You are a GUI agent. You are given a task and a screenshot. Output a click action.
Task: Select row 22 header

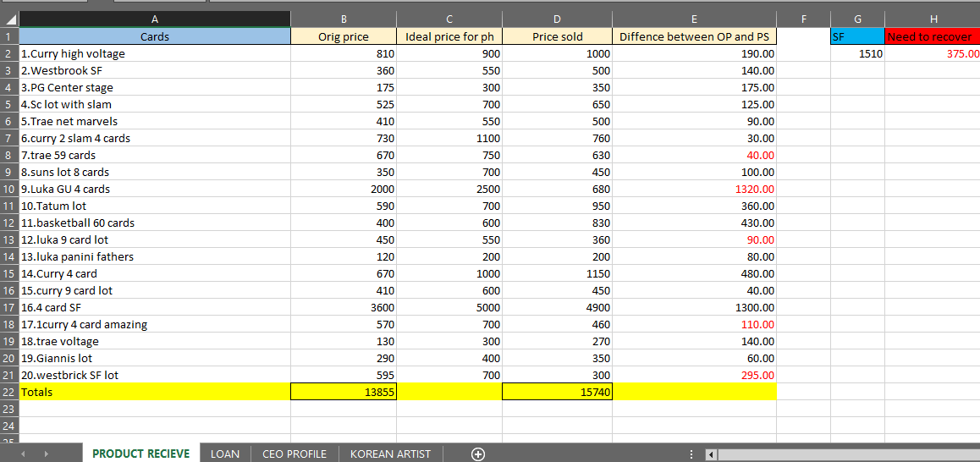(9, 392)
